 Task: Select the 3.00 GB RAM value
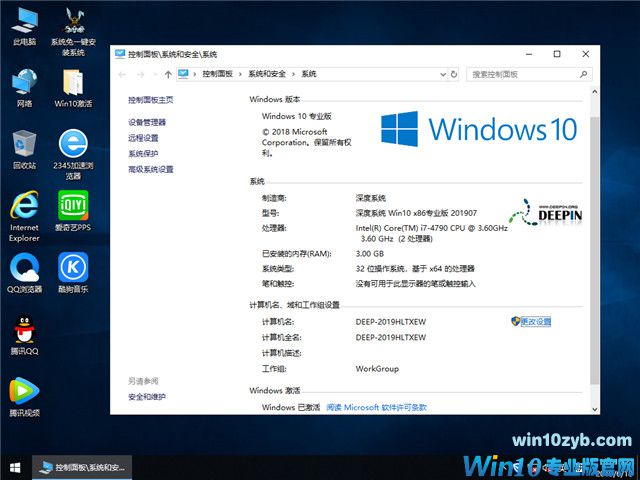(x=370, y=253)
